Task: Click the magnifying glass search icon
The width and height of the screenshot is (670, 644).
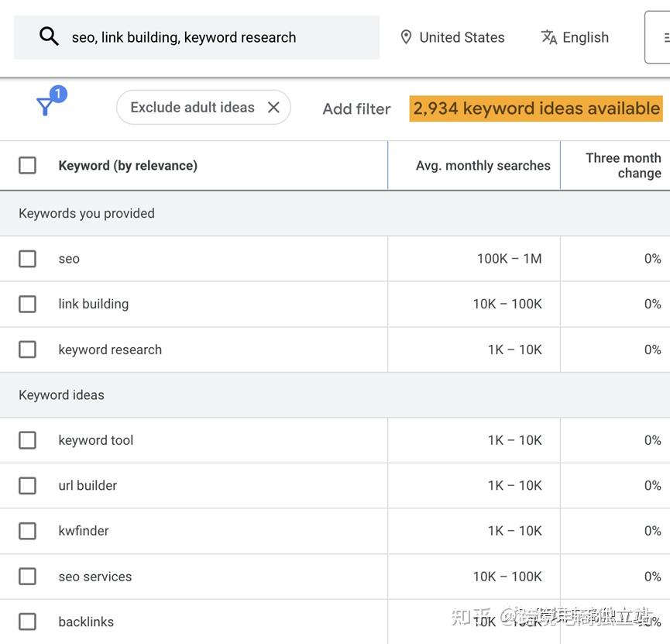Action: (49, 36)
